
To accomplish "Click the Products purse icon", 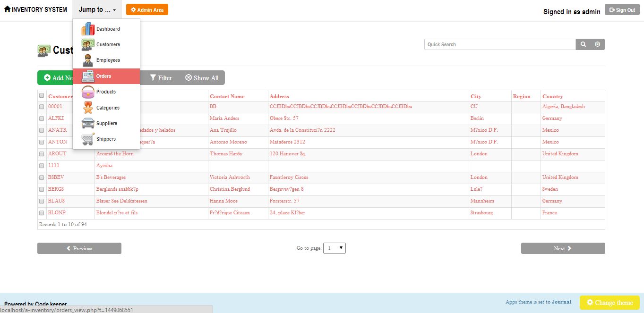I will coord(88,92).
